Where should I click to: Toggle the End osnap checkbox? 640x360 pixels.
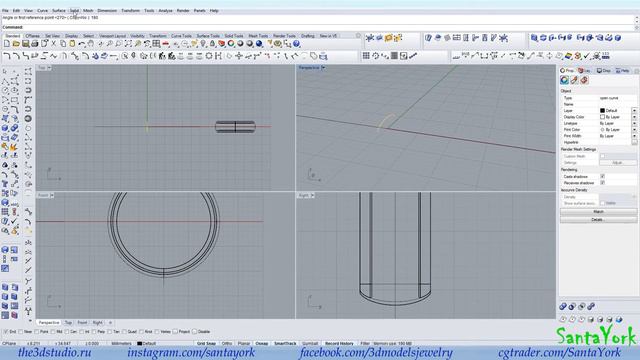click(6, 332)
